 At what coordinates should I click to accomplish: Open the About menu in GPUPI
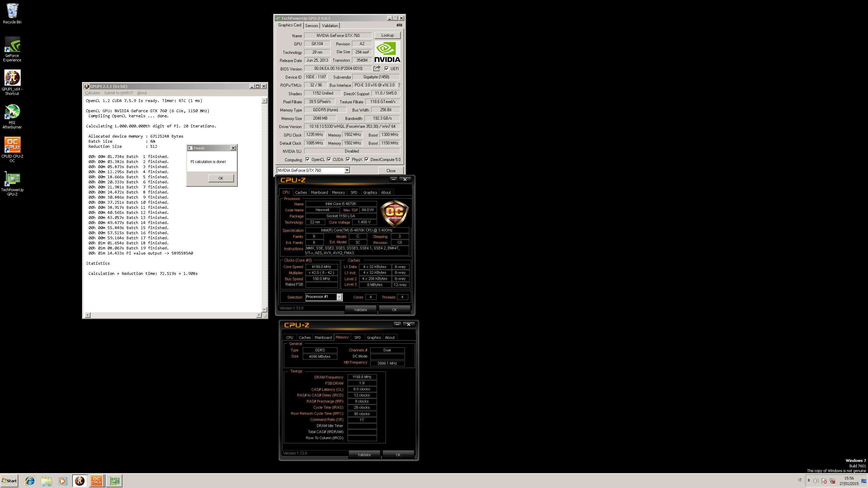[x=142, y=93]
